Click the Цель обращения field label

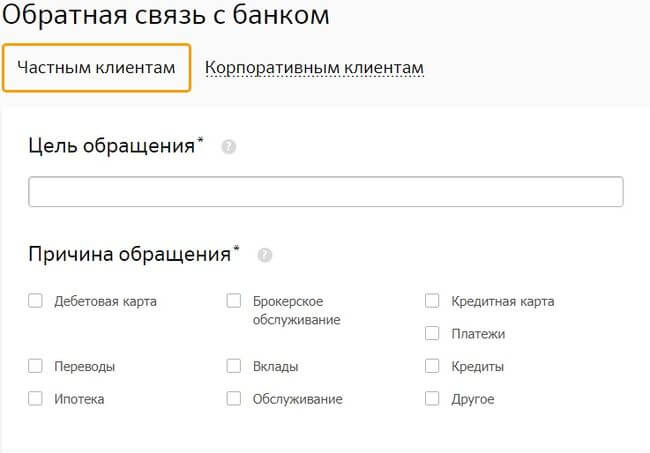pyautogui.click(x=111, y=146)
